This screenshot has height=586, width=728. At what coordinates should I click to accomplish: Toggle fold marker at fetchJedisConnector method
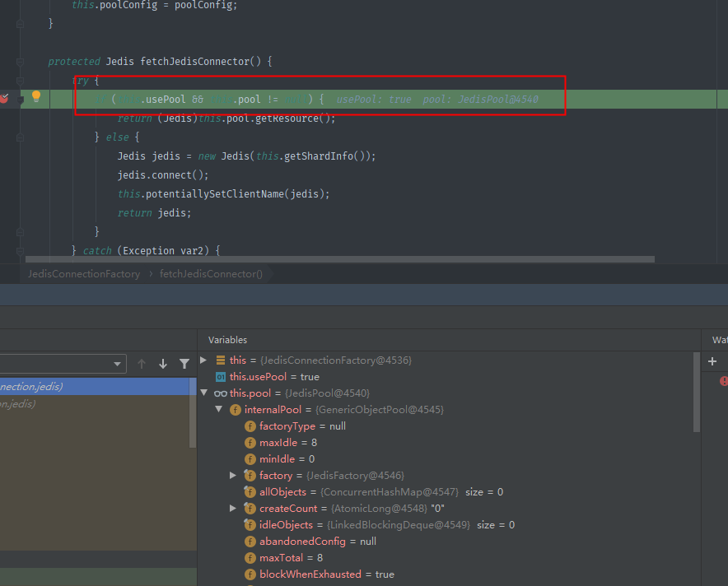(x=20, y=62)
